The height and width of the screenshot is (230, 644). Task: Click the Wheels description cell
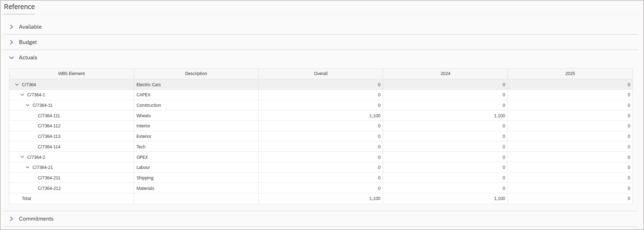[196, 116]
